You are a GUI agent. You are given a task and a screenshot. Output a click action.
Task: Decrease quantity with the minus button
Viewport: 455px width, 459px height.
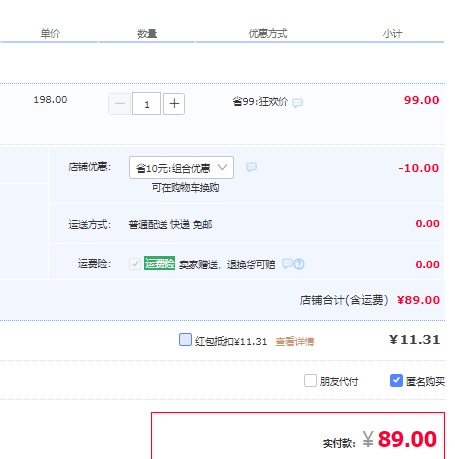coord(119,104)
